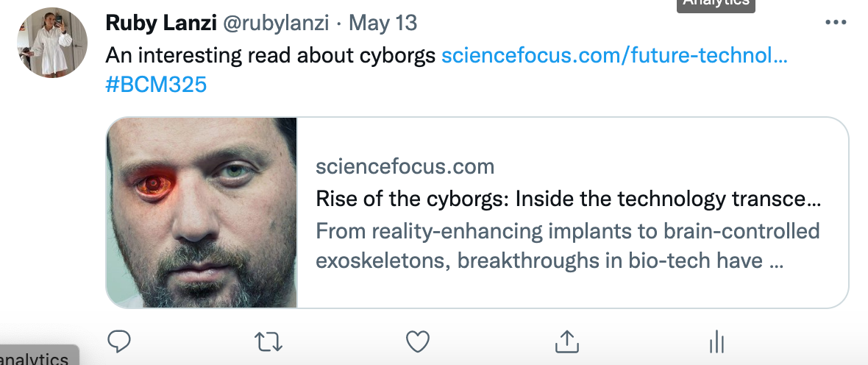Viewport: 868px width, 365px height.
Task: Like the tweet with heart icon
Action: click(418, 341)
